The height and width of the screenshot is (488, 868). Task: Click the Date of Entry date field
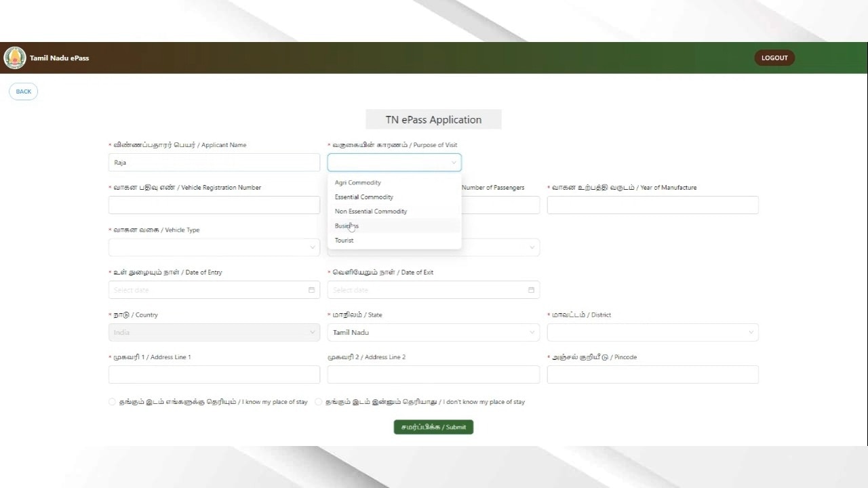point(214,290)
